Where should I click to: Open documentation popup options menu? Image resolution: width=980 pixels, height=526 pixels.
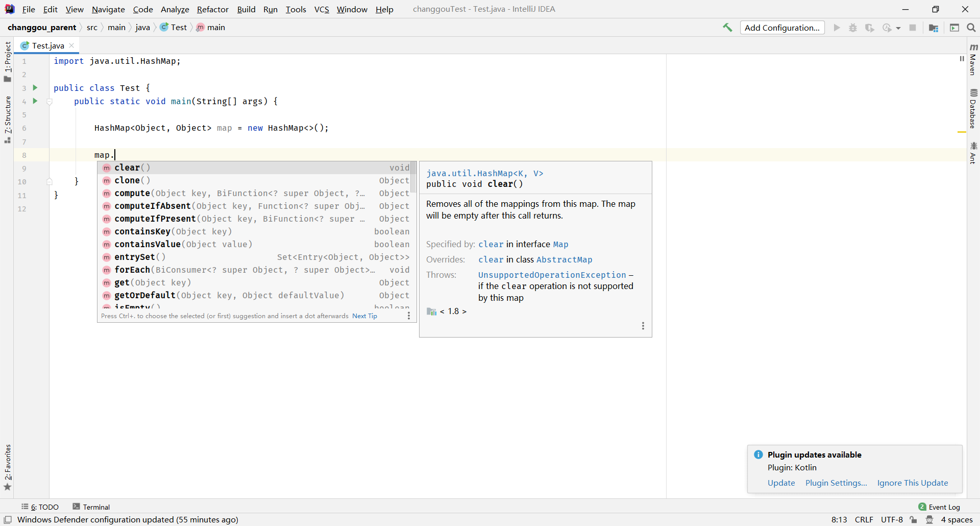point(643,326)
